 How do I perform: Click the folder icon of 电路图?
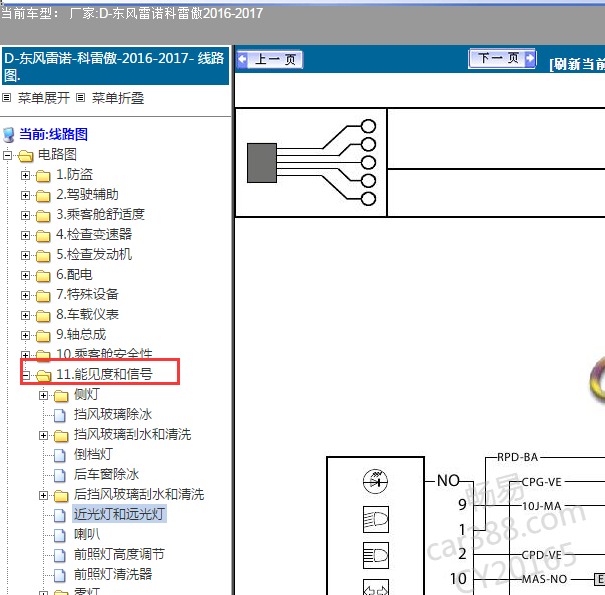point(25,156)
